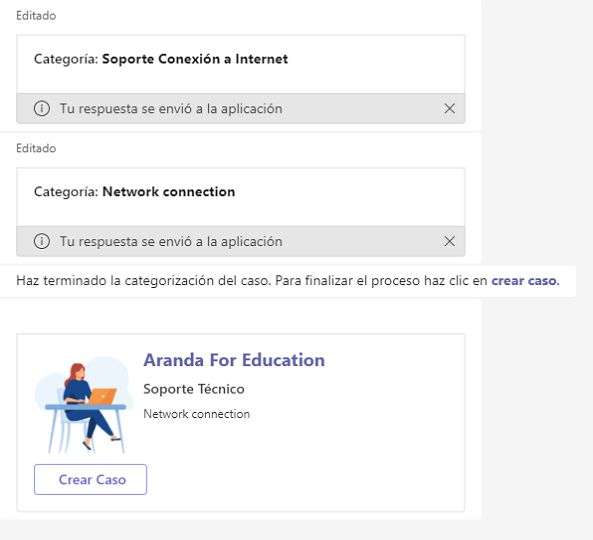Click info icon below Network connection category card

point(42,241)
